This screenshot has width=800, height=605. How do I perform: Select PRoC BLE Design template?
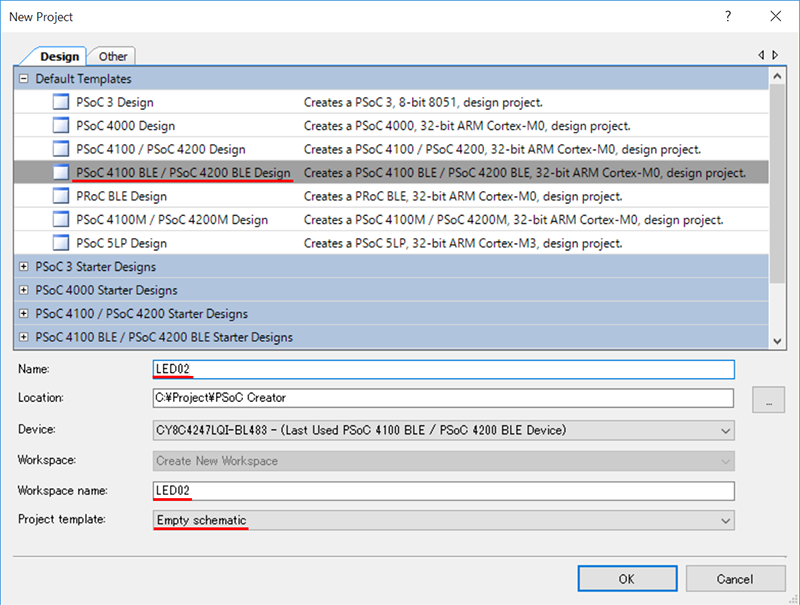click(x=391, y=196)
